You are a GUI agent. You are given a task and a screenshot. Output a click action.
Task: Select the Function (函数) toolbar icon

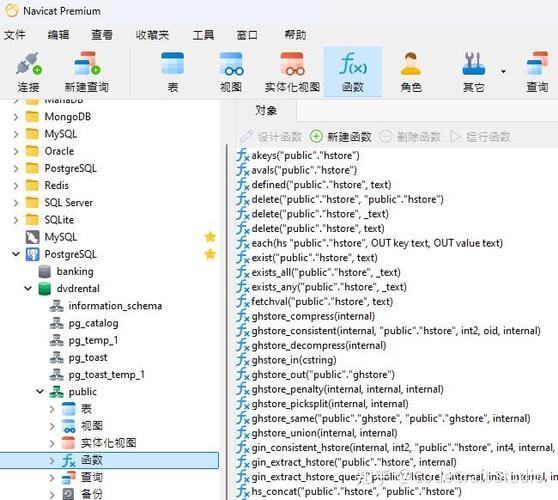click(x=353, y=72)
